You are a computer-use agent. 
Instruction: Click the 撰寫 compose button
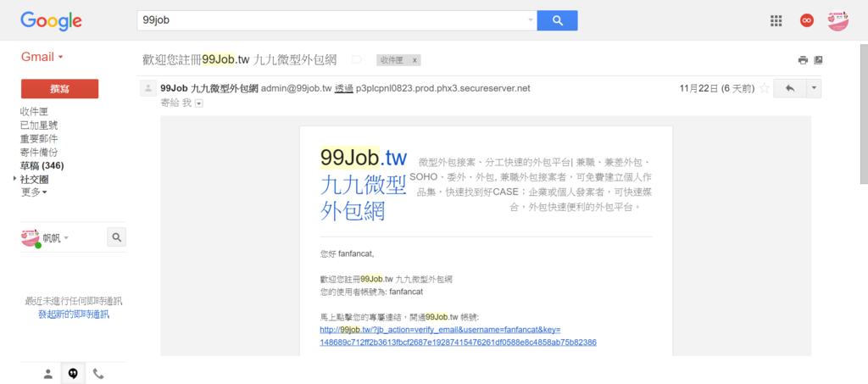pos(59,89)
